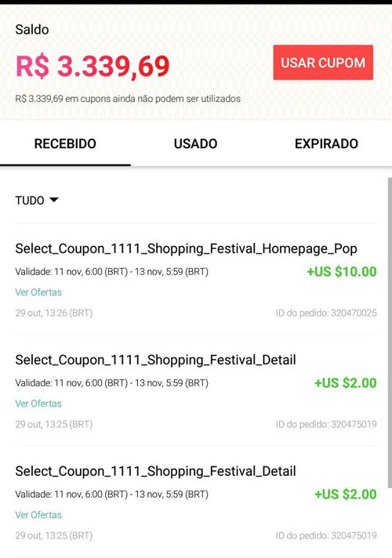This screenshot has height=558, width=392.
Task: Open Ver Ofertas under the last Festival_Detail coupon
Action: 38,515
